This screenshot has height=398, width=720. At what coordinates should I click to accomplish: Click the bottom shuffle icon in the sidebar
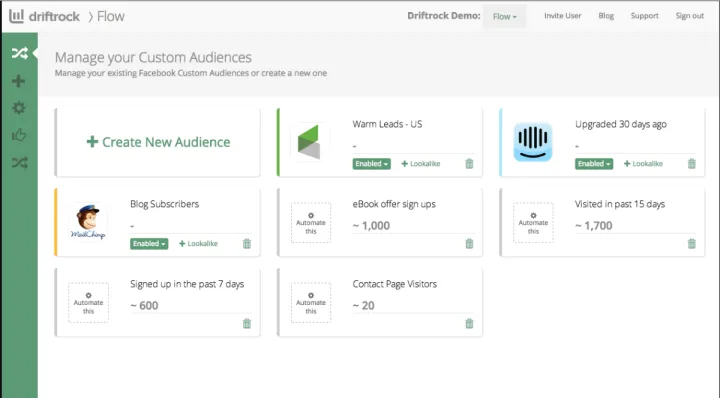tap(20, 163)
